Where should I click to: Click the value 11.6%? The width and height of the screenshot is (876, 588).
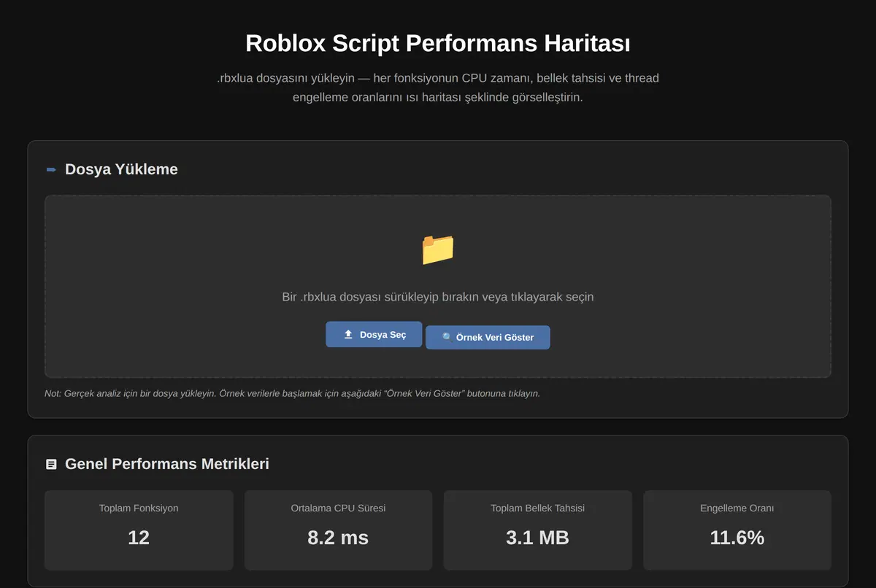(x=737, y=538)
